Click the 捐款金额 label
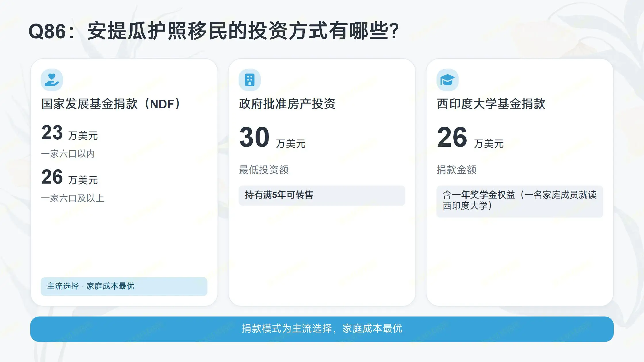 coord(457,170)
